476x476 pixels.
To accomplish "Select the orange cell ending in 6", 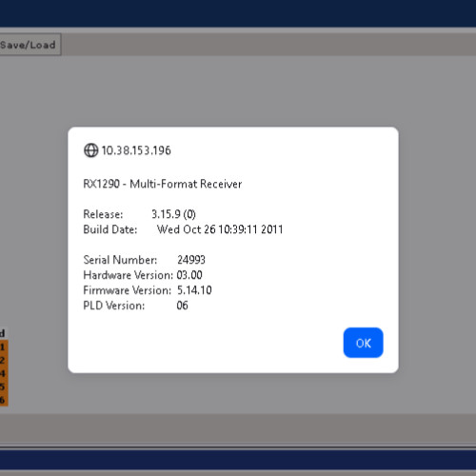I will (4, 400).
